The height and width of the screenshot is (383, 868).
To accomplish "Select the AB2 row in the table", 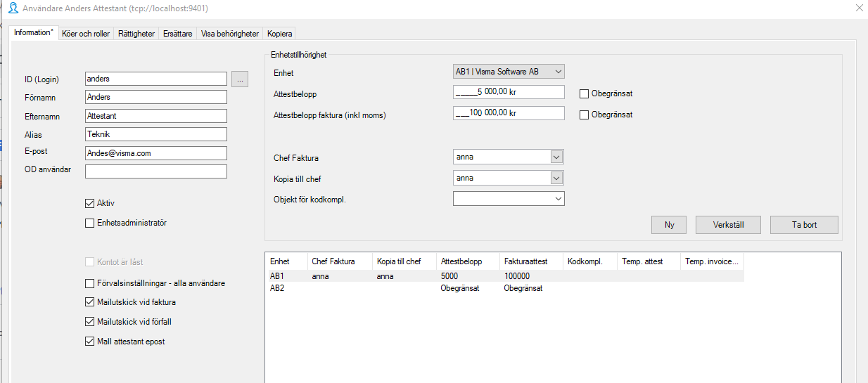I will point(504,288).
